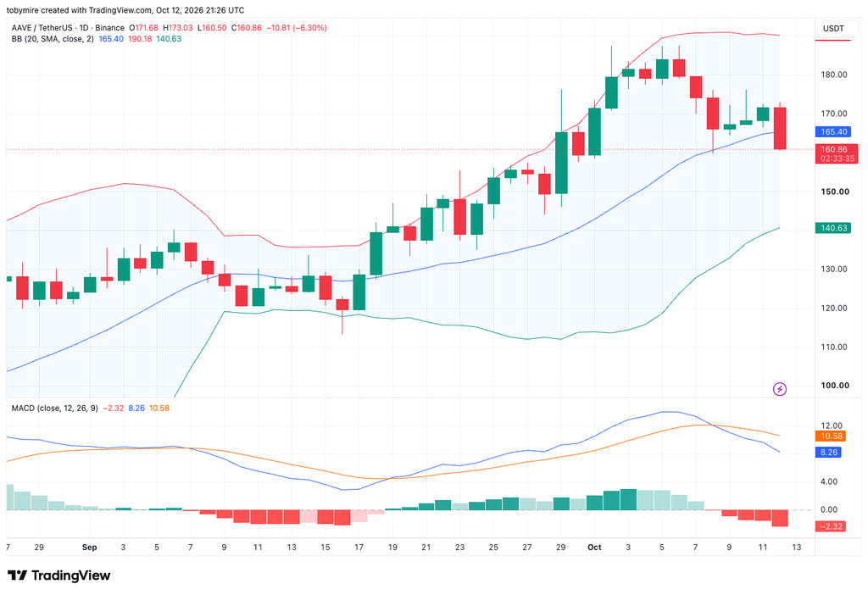Click the blue 8.26 MACD value label
The height and width of the screenshot is (595, 868).
coord(829,453)
